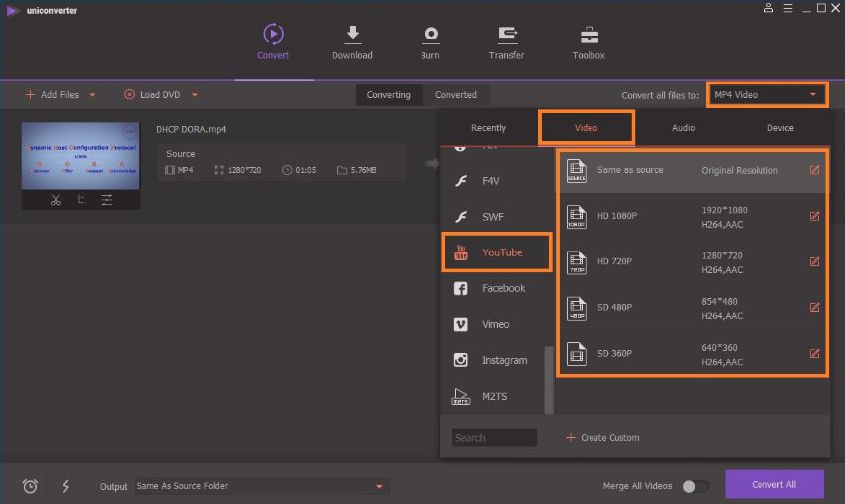This screenshot has width=845, height=504.
Task: Toggle Merge All Videos switch
Action: pyautogui.click(x=695, y=486)
